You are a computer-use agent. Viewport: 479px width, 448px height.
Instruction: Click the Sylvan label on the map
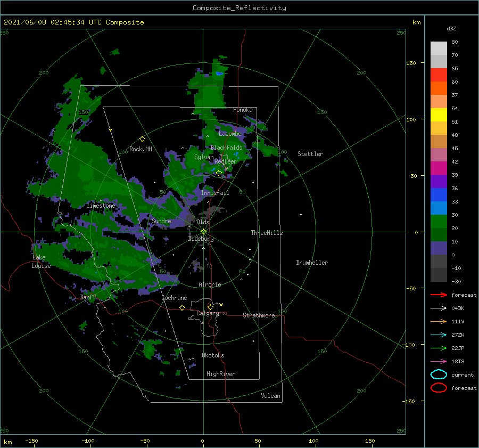point(204,157)
